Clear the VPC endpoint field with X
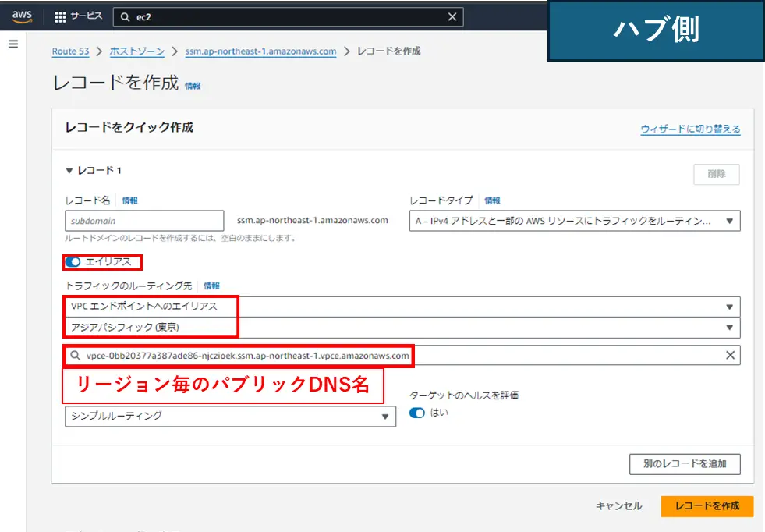This screenshot has height=532, width=765. 730,356
